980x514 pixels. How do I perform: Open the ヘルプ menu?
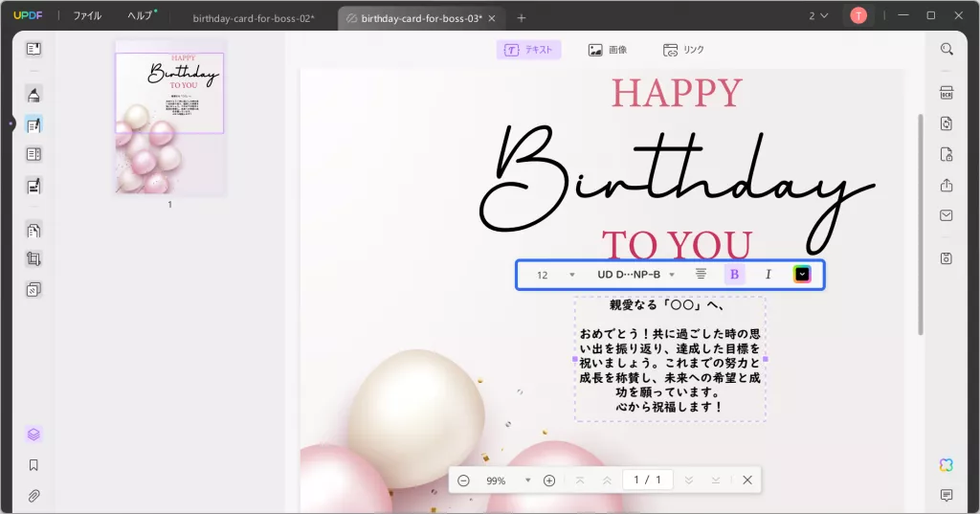click(142, 15)
